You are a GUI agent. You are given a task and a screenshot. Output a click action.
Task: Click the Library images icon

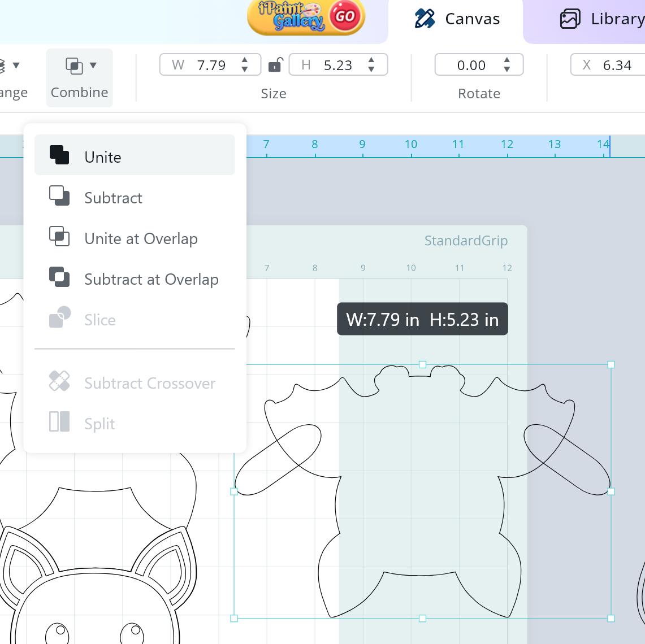(570, 19)
